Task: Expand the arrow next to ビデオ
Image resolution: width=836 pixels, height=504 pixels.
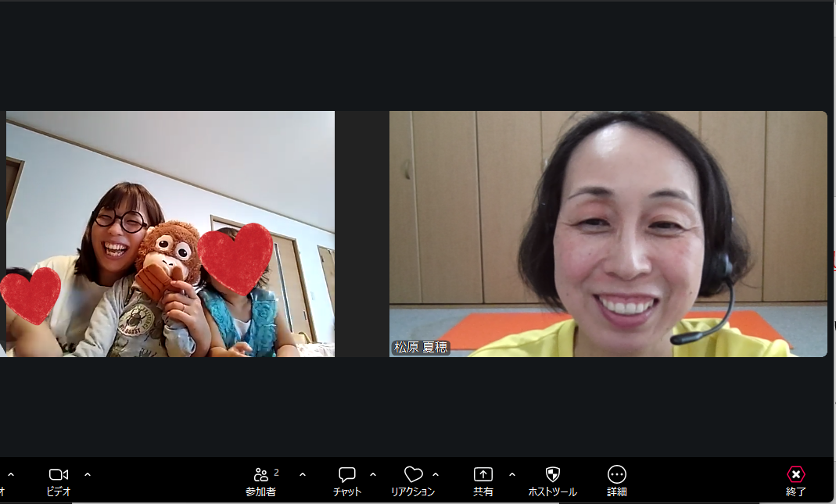Action: (88, 474)
